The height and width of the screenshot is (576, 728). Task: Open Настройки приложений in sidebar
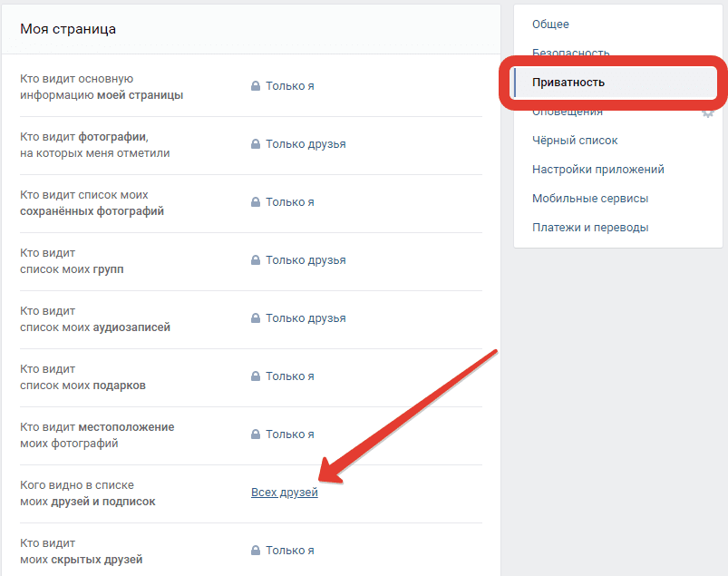(x=597, y=170)
